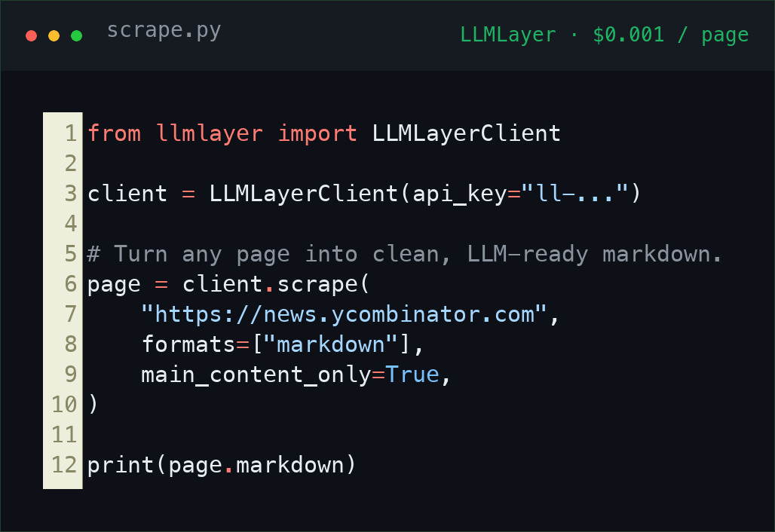Click the "ll-..." API key string
This screenshot has width=775, height=532.
click(574, 193)
